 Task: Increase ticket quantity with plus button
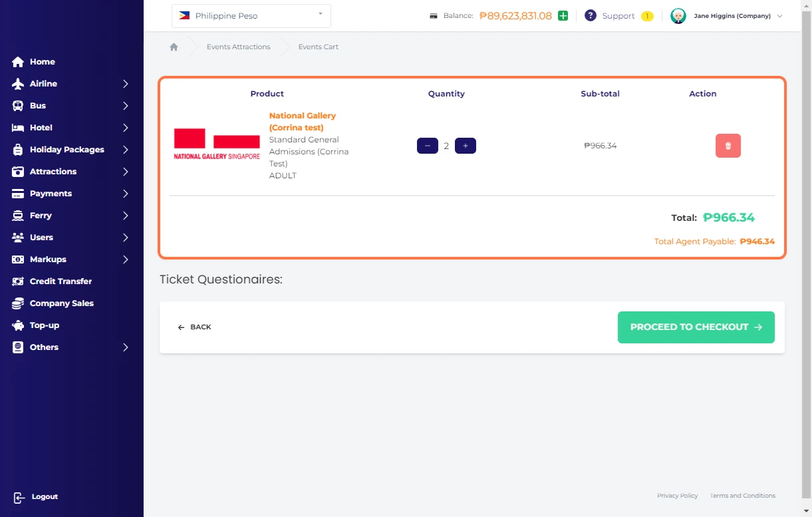click(465, 146)
